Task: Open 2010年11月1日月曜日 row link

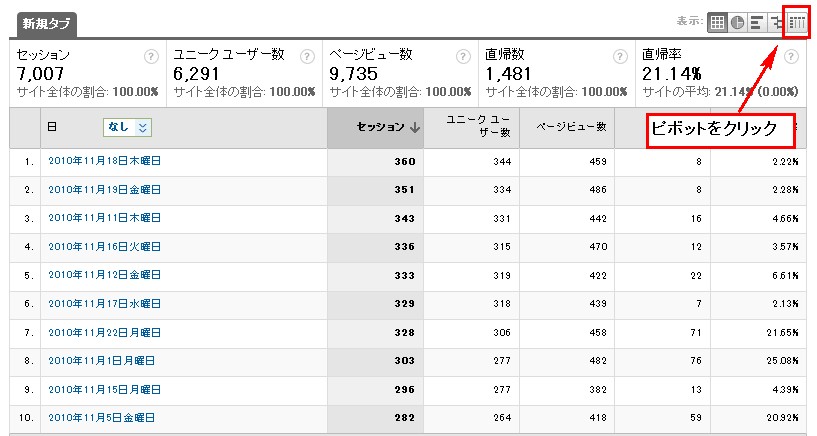Action: (x=102, y=360)
